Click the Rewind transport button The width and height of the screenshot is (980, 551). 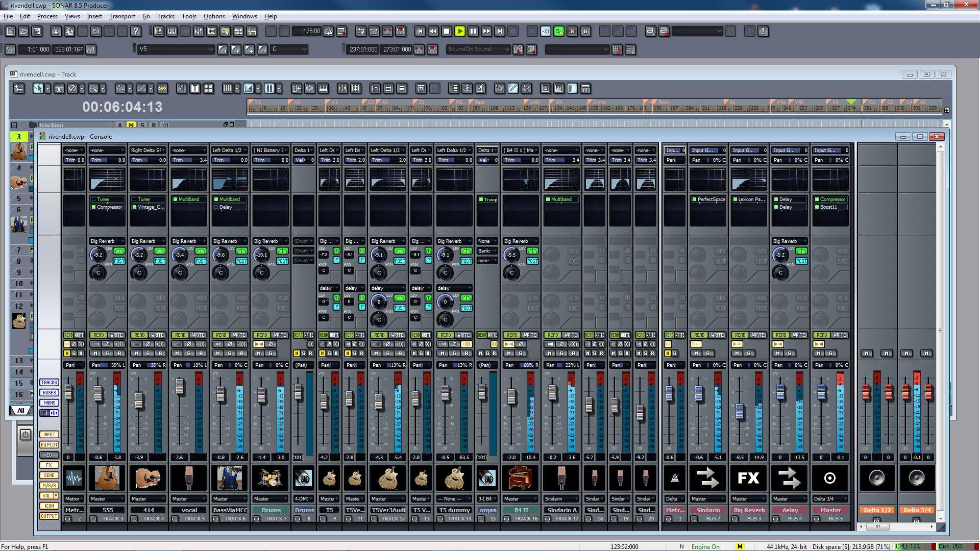pos(433,31)
